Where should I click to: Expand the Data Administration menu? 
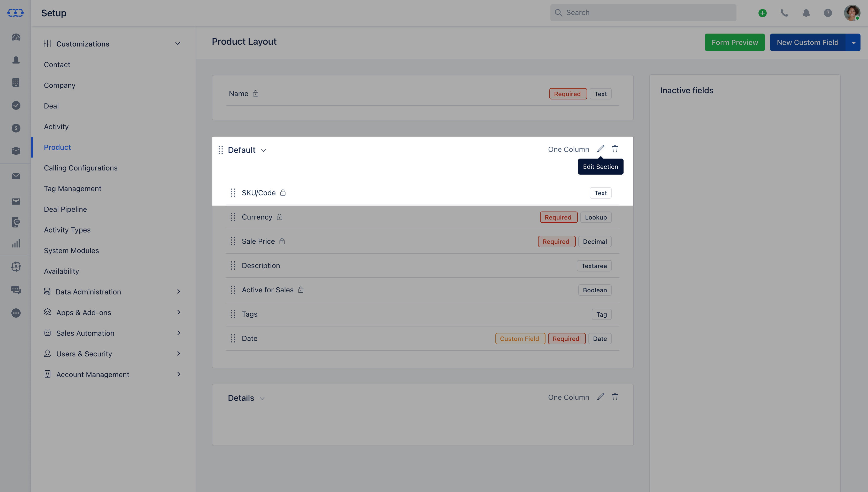click(112, 292)
